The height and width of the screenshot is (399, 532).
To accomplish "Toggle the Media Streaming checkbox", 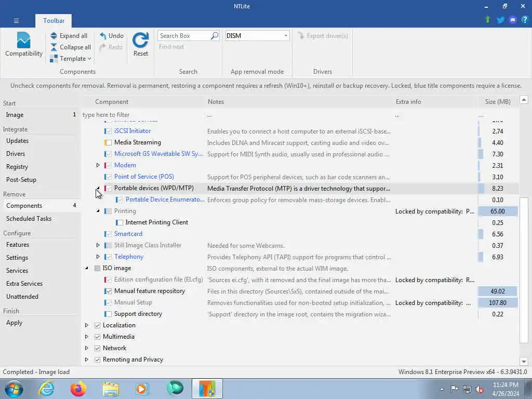I will pyautogui.click(x=108, y=142).
